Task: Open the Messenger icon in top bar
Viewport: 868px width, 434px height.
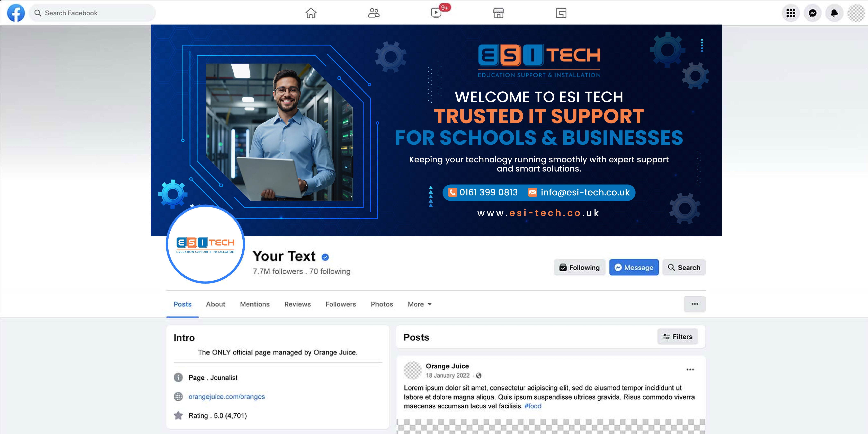Action: [812, 13]
